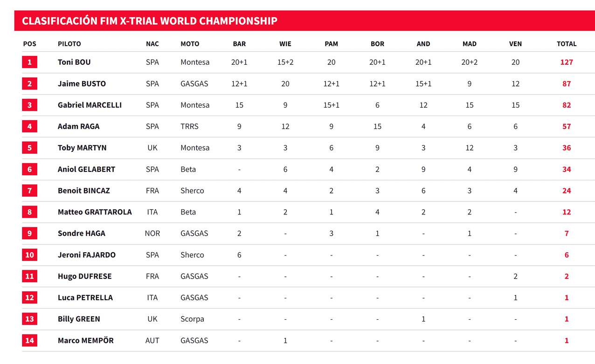Screen dimensions: 595x364
Task: Select Gabriel MARCELLI in the standings
Action: (90, 105)
